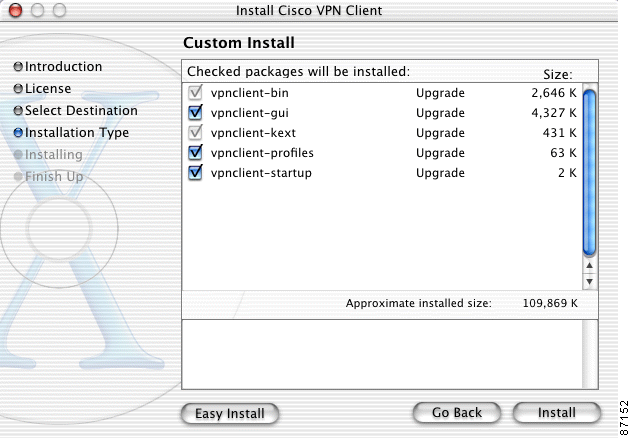Click the scroll up arrow
Image resolution: width=631 pixels, height=438 pixels.
[589, 267]
